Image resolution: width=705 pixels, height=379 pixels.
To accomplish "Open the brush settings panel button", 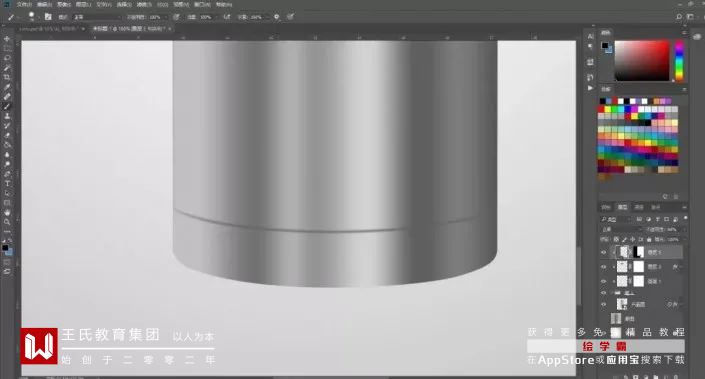I will tap(48, 17).
